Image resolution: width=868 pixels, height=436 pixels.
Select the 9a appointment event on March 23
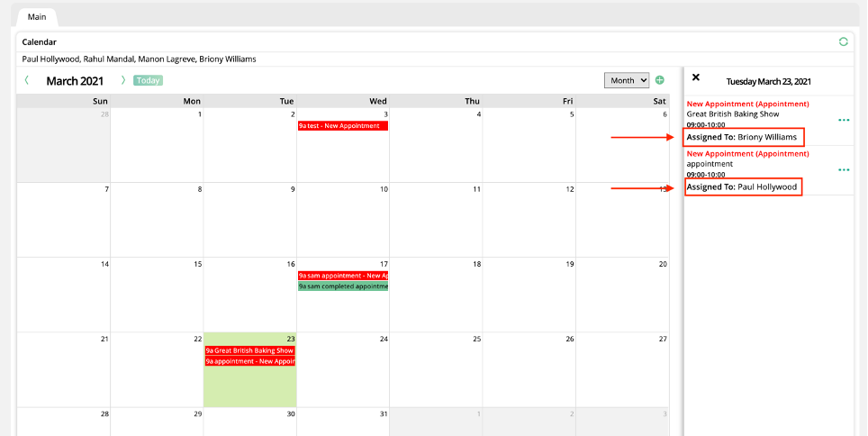click(x=250, y=361)
